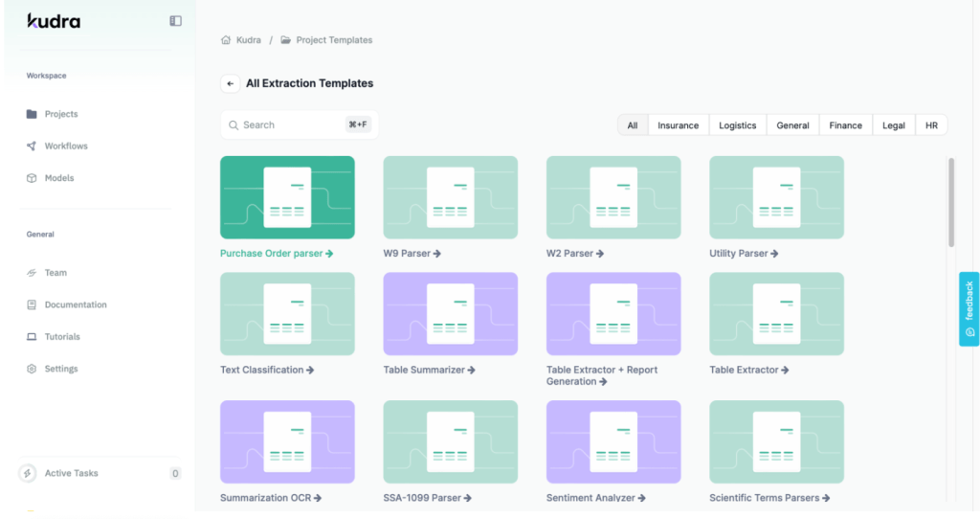Open W9 Parser template thumbnail

coord(451,197)
